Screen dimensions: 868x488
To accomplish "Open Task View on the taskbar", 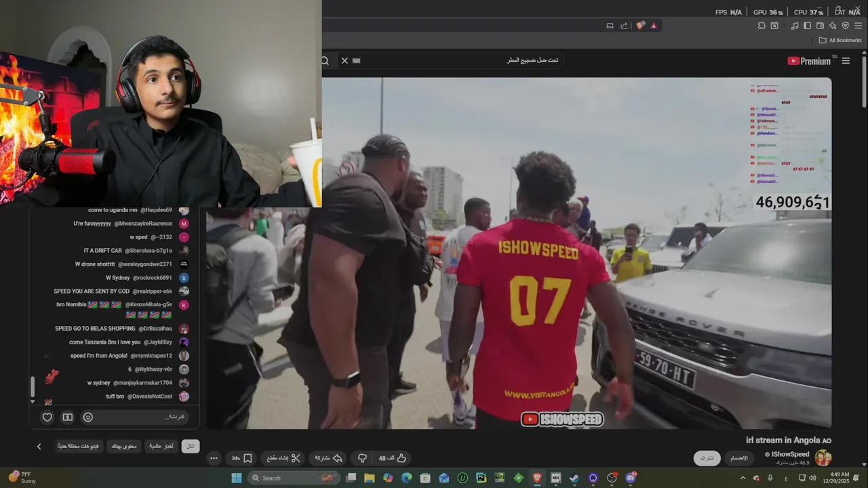I will pos(351,478).
